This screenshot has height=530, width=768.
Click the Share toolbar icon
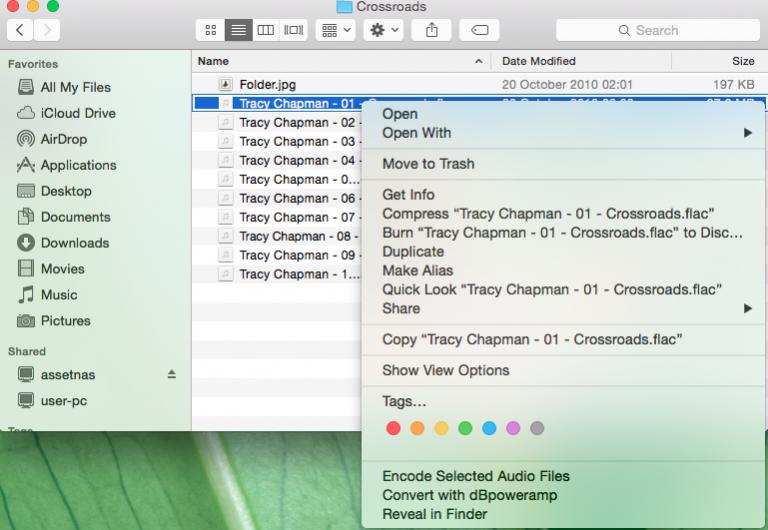click(432, 30)
